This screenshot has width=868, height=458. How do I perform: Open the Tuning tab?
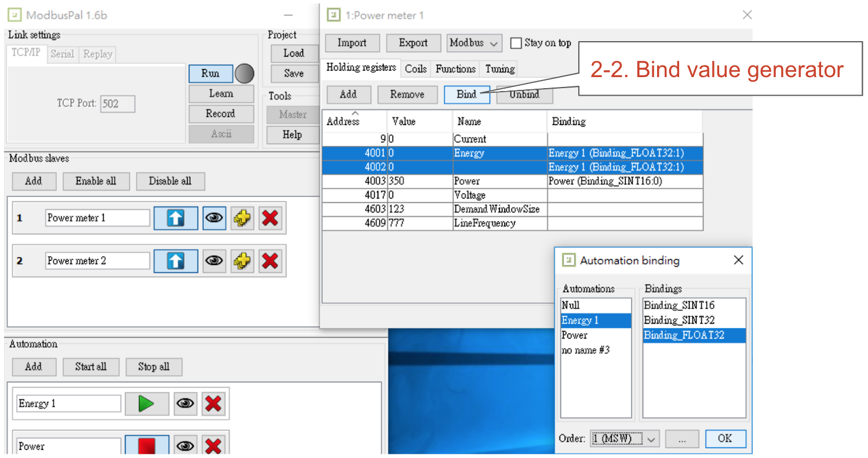tap(499, 69)
